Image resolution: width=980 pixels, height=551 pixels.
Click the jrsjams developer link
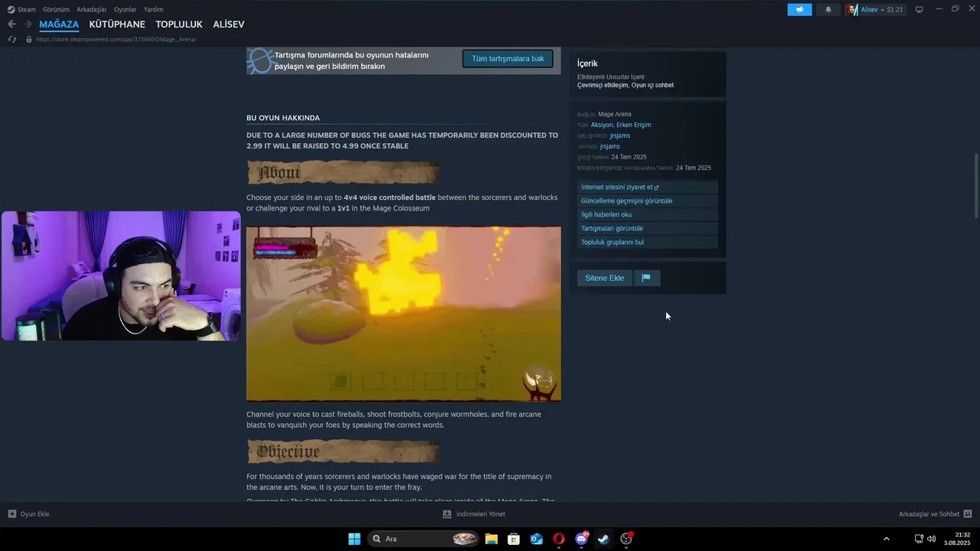click(620, 135)
